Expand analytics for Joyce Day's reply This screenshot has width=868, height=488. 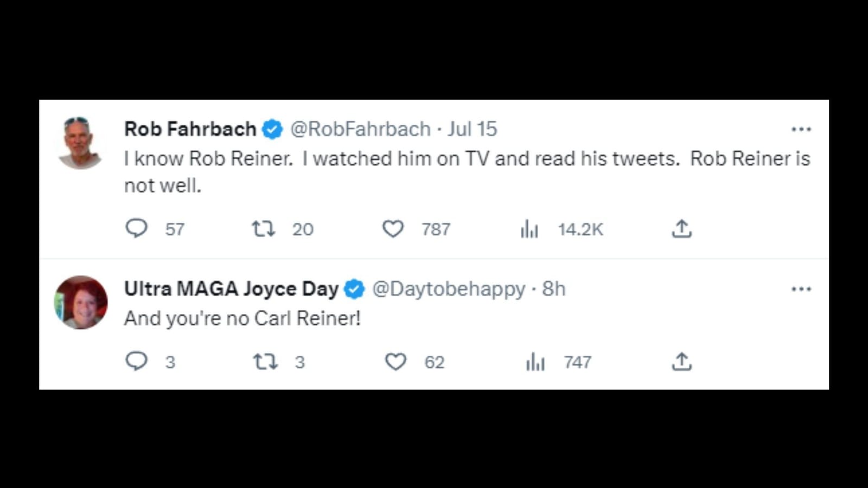pos(534,362)
